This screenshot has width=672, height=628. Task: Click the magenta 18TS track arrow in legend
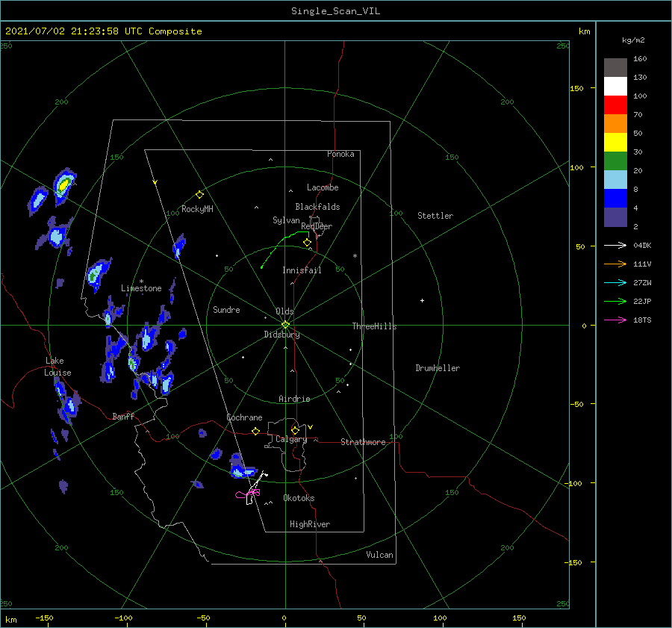615,320
